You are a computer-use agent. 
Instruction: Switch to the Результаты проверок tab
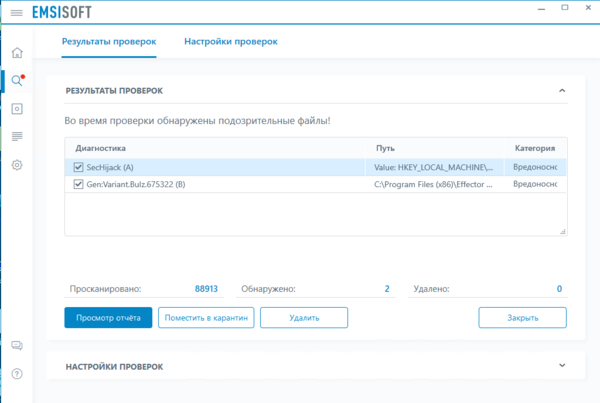tap(109, 41)
